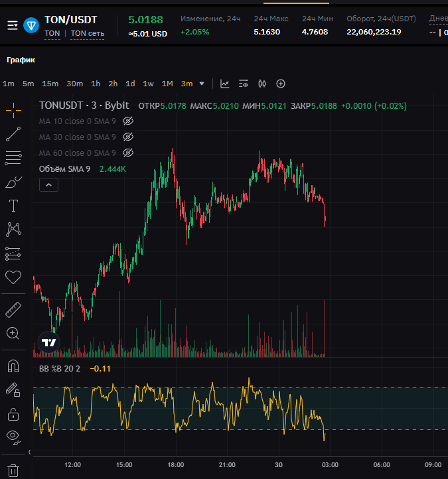The image size is (448, 479).
Task: Click the 24h min value 4.7608
Action: pos(315,32)
